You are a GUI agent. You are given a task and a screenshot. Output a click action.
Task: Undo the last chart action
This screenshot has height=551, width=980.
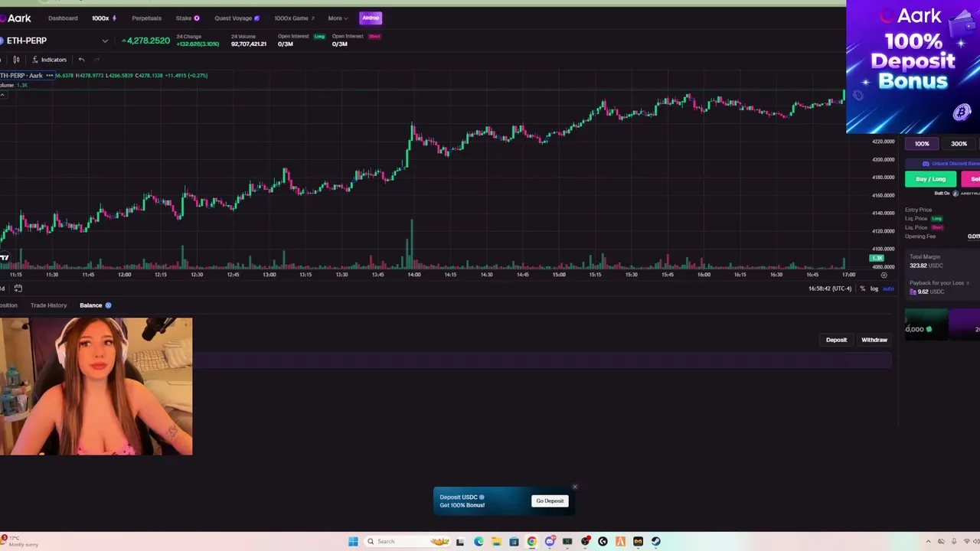(x=81, y=60)
